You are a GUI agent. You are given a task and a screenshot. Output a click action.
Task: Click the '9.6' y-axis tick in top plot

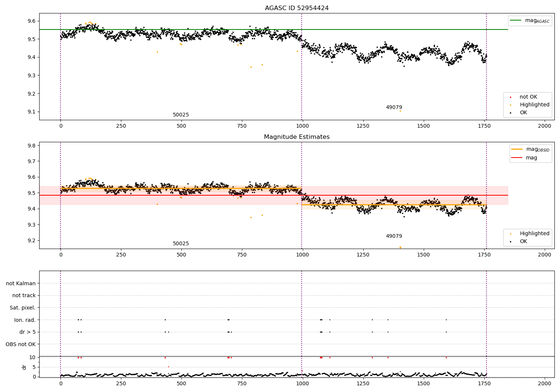point(32,21)
